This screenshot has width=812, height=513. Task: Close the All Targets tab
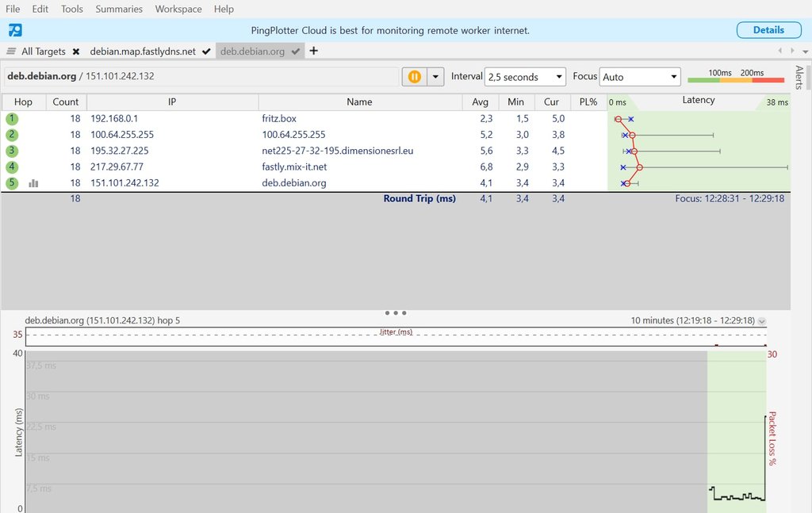click(76, 52)
